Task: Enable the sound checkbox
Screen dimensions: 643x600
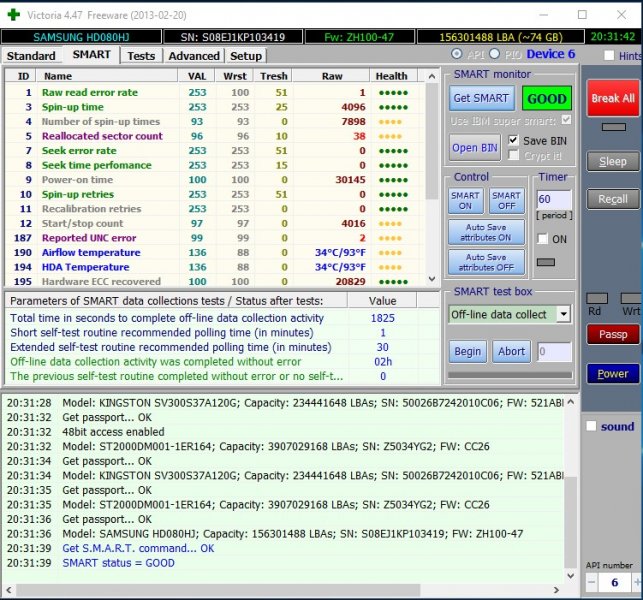Action: [x=591, y=427]
